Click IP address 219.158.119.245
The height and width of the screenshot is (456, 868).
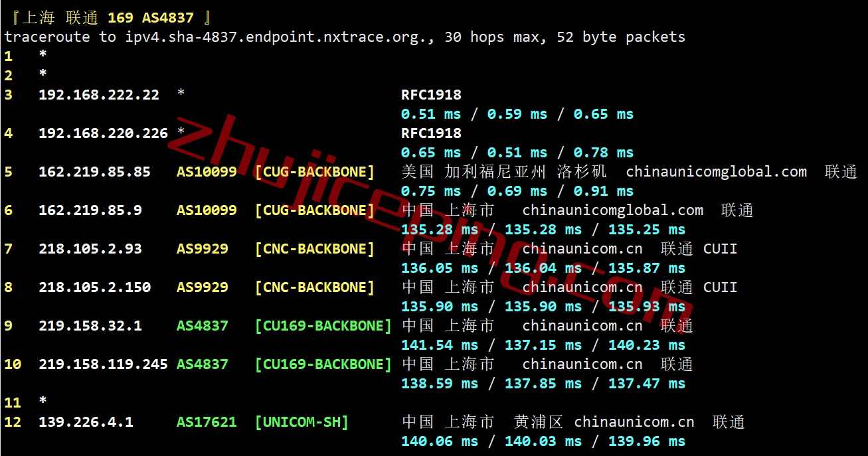coord(104,364)
